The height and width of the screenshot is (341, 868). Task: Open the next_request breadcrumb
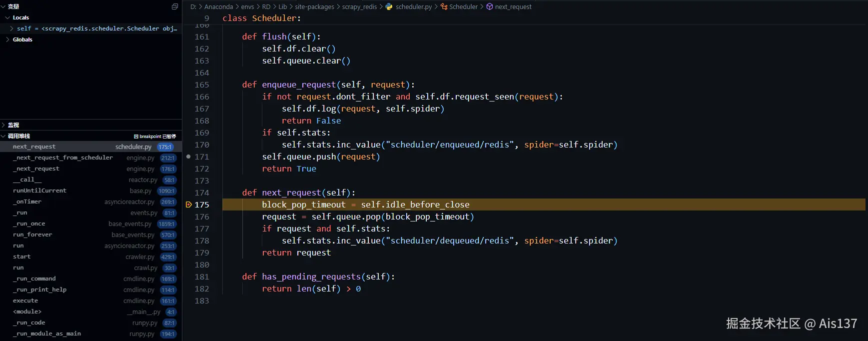(513, 6)
